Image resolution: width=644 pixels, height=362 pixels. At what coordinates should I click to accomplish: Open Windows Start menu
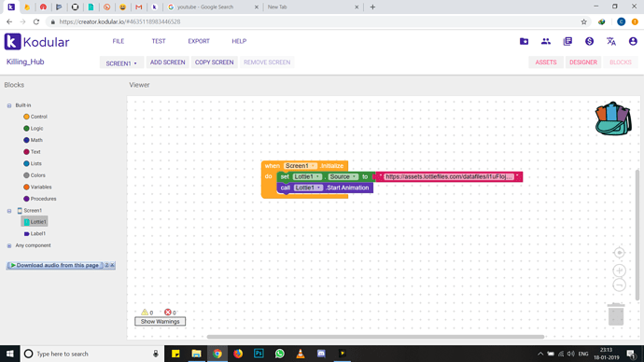[10, 354]
